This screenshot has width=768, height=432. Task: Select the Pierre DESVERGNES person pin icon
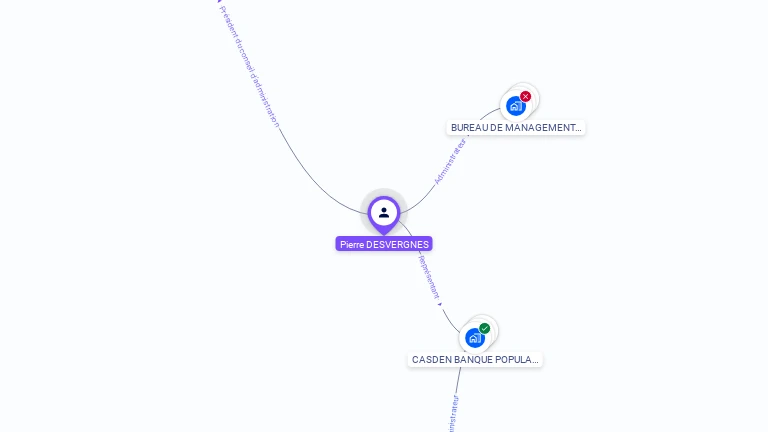[x=384, y=214]
